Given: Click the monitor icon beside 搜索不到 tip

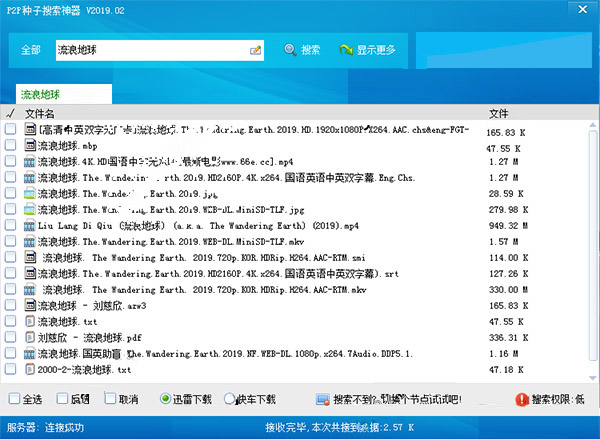Looking at the screenshot, I should click(323, 400).
